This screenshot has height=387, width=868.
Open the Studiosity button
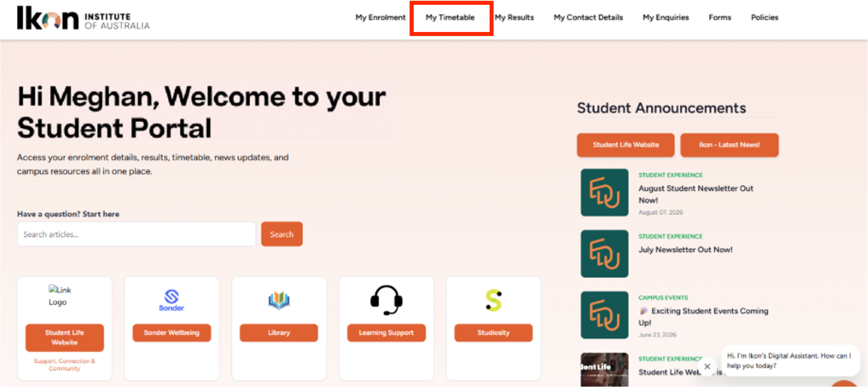(x=493, y=333)
